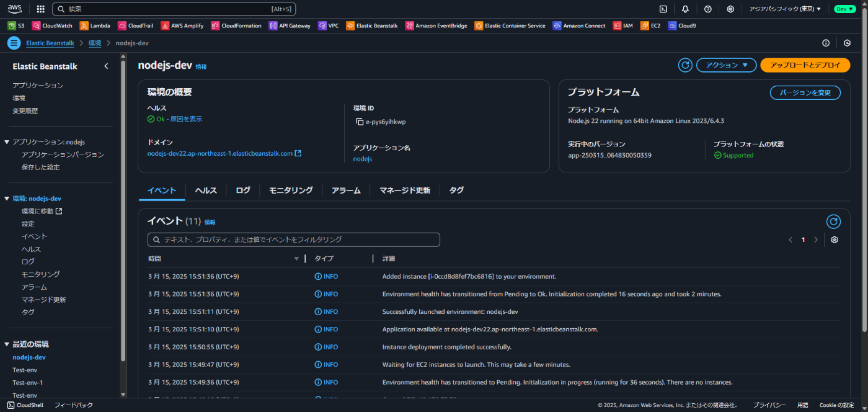868x412 pixels.
Task: Open Cookie の設定 in footer
Action: (x=836, y=405)
